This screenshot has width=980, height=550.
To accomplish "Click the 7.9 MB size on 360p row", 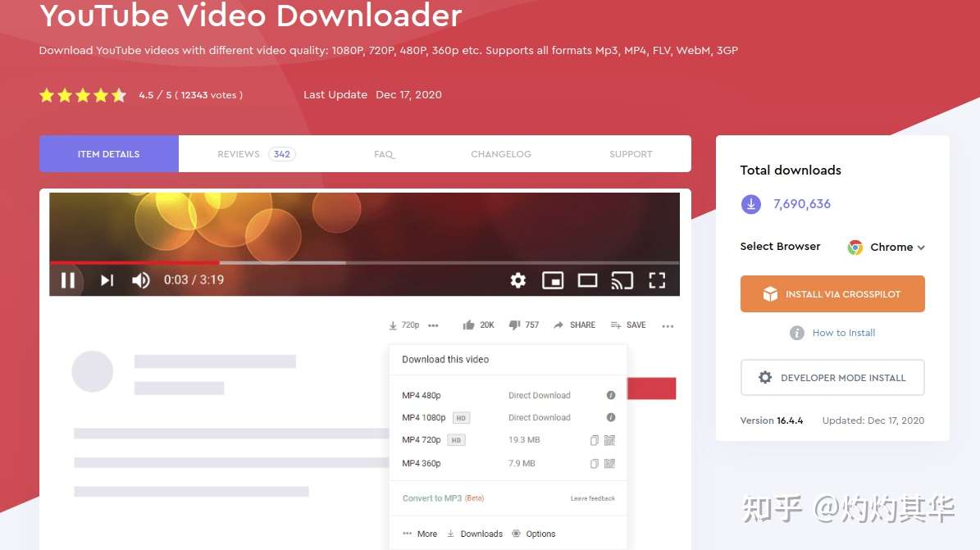I will 522,463.
